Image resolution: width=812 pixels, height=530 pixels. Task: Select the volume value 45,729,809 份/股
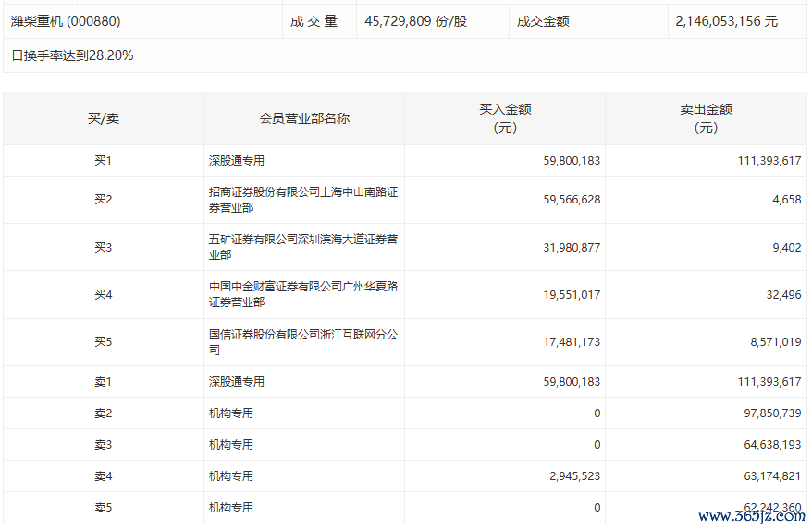pos(416,20)
